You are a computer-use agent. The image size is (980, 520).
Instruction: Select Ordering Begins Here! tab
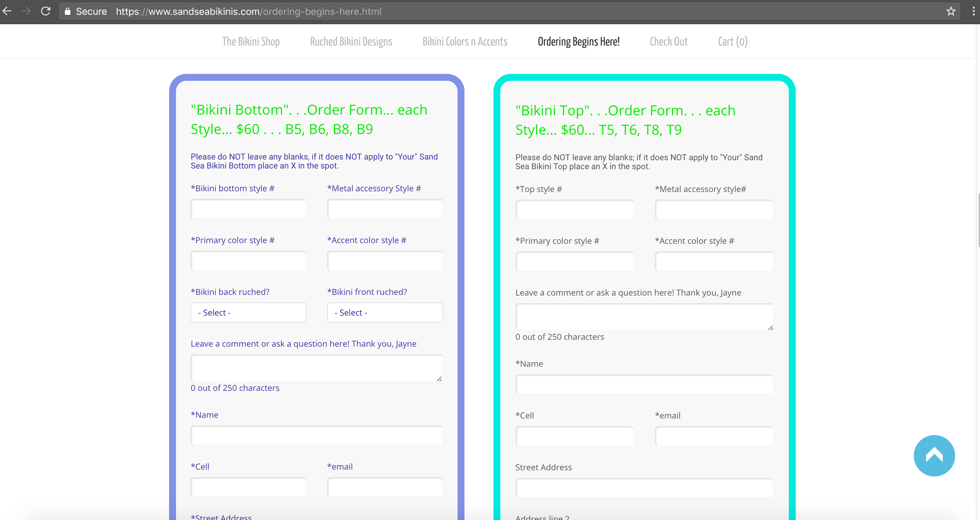[x=578, y=41]
